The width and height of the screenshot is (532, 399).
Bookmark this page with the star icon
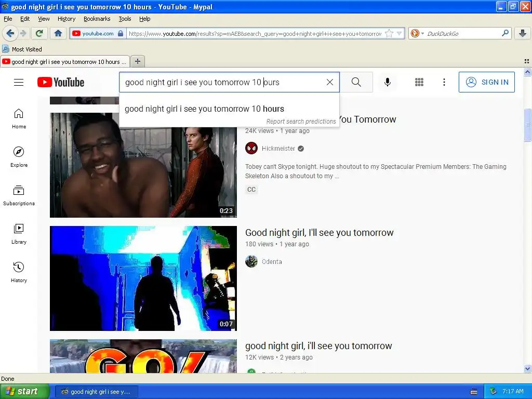[389, 33]
